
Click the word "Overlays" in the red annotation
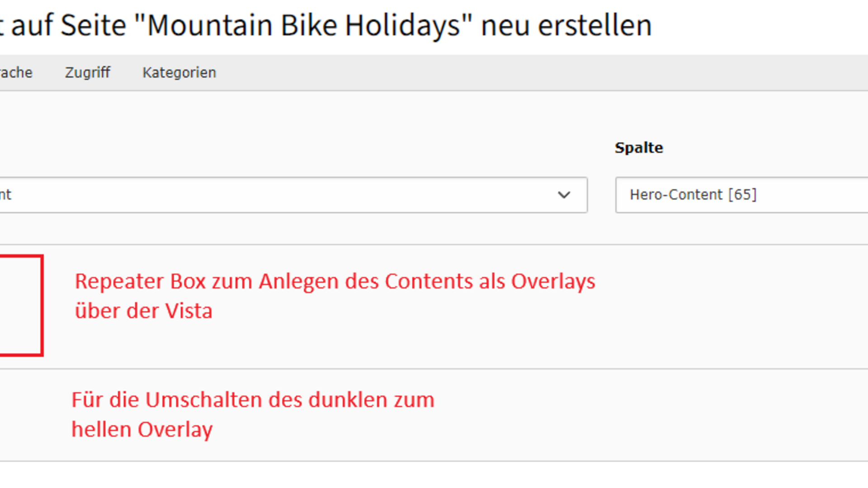[x=553, y=281]
